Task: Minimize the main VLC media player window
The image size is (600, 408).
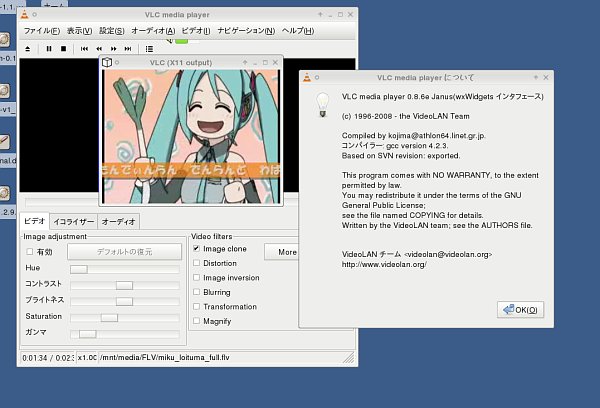Action: (x=330, y=15)
